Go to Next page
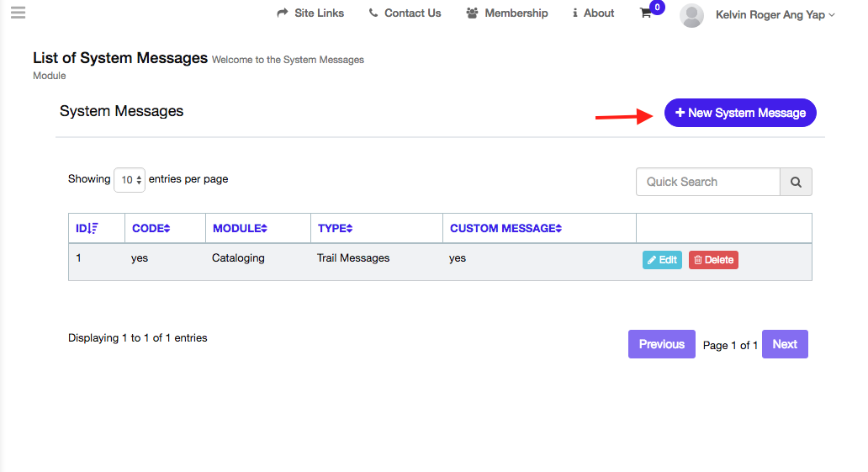 (784, 344)
